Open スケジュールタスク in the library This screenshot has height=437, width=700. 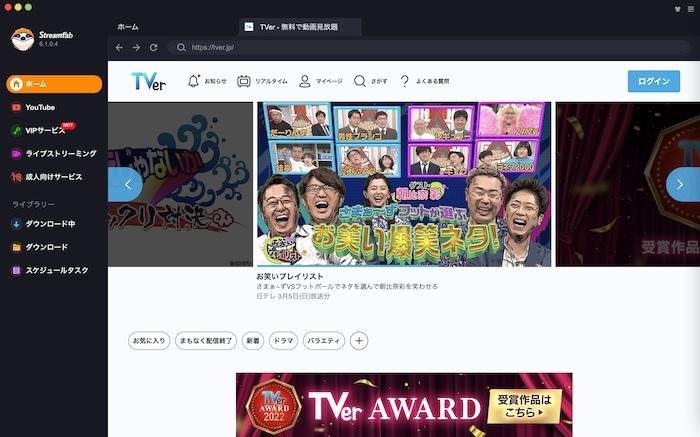point(57,270)
